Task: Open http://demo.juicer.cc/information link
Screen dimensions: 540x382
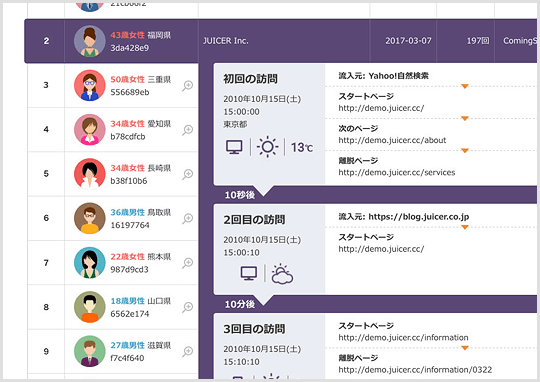Action: pos(403,338)
